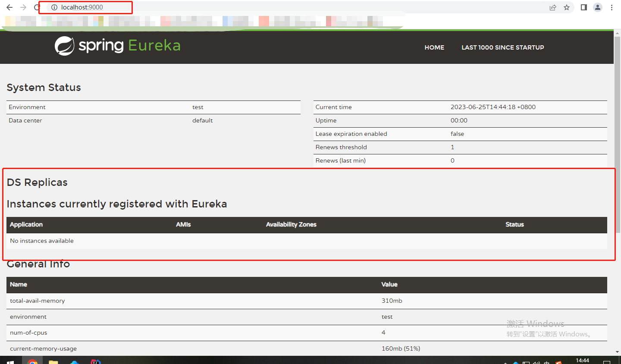Select the Lease expiration value 'false'

(457, 134)
